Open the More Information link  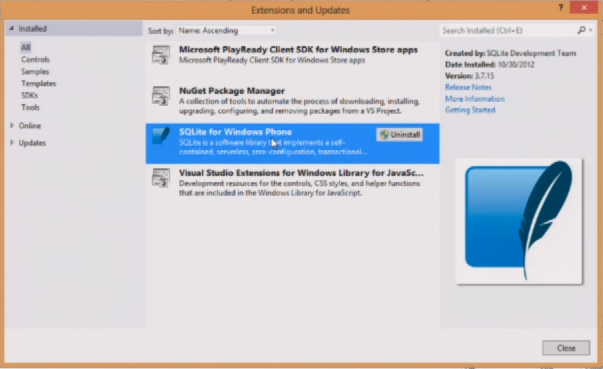click(x=475, y=99)
